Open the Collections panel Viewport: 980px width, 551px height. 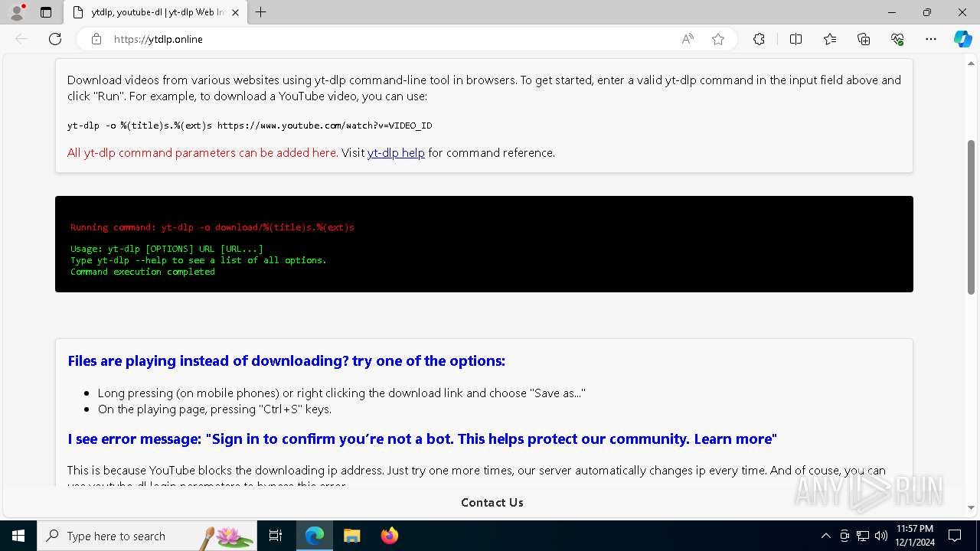tap(864, 39)
